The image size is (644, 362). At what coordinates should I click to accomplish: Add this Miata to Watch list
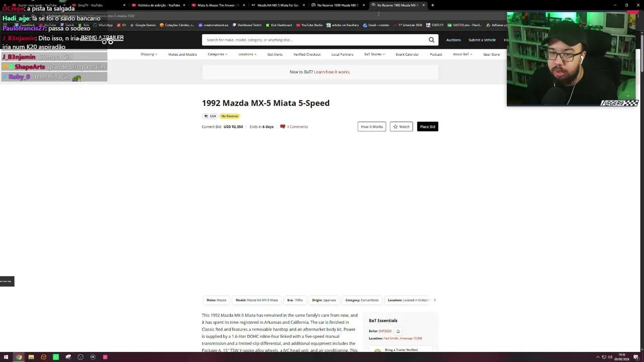pyautogui.click(x=401, y=127)
